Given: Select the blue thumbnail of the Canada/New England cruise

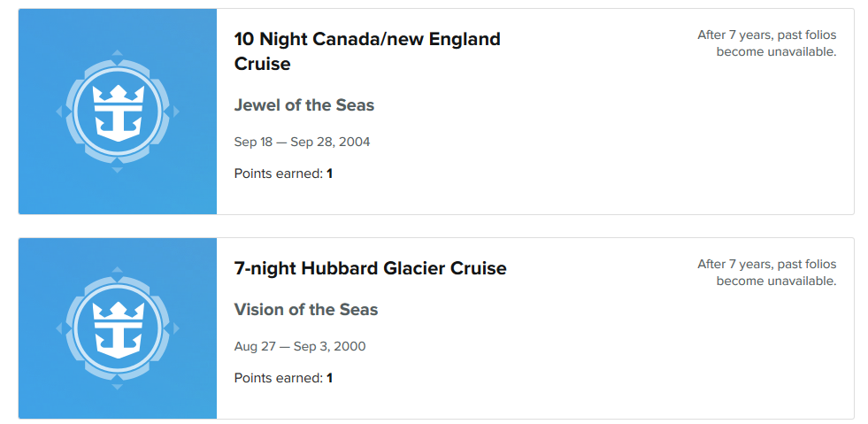Looking at the screenshot, I should coord(118,112).
